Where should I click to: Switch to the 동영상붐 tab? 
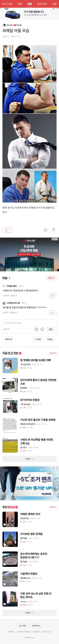click(42, 4)
